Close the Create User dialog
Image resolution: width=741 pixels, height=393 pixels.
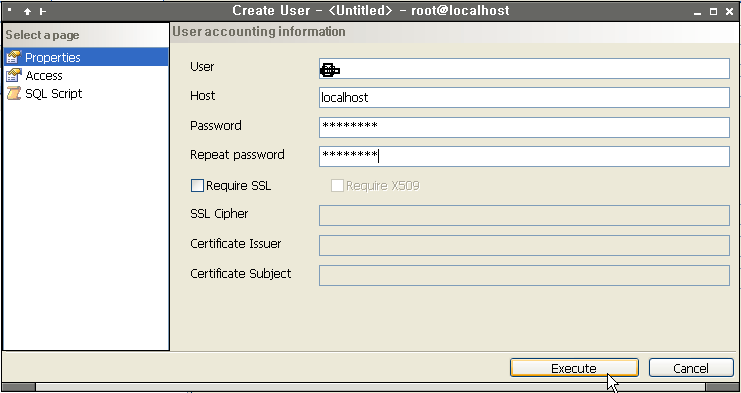[729, 11]
